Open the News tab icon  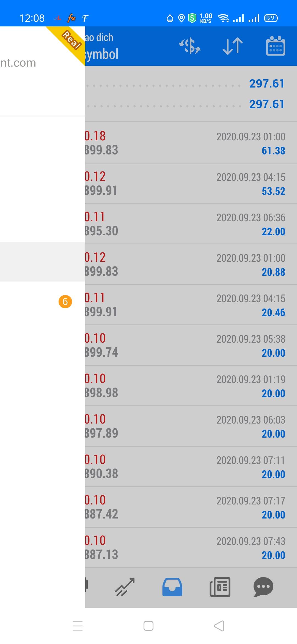coord(220,587)
